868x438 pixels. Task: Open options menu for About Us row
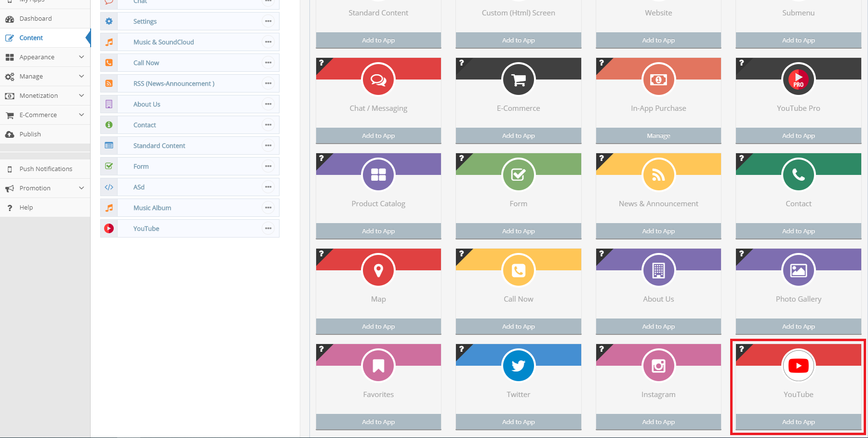coord(268,104)
